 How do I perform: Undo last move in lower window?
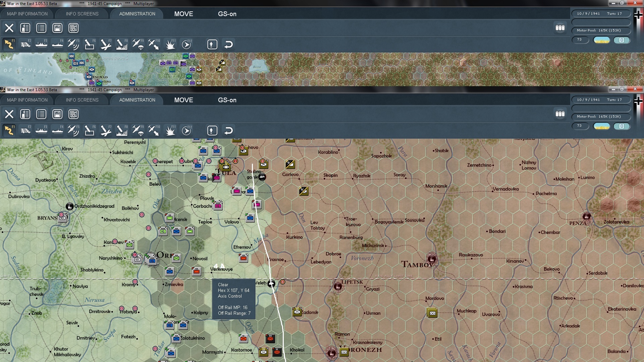tap(228, 130)
